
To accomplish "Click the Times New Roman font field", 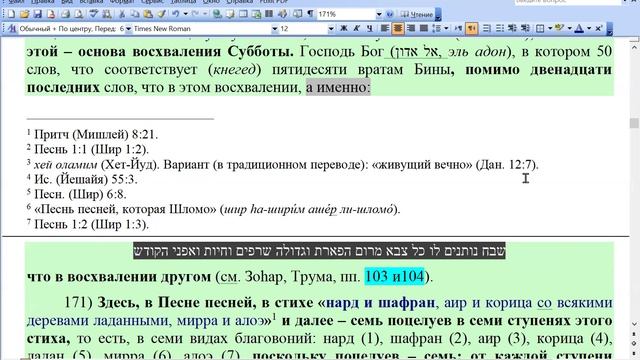I will tap(202, 29).
